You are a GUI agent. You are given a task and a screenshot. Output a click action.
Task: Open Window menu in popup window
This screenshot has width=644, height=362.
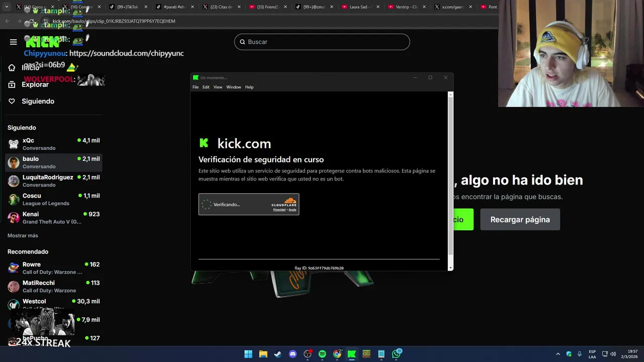pyautogui.click(x=233, y=87)
